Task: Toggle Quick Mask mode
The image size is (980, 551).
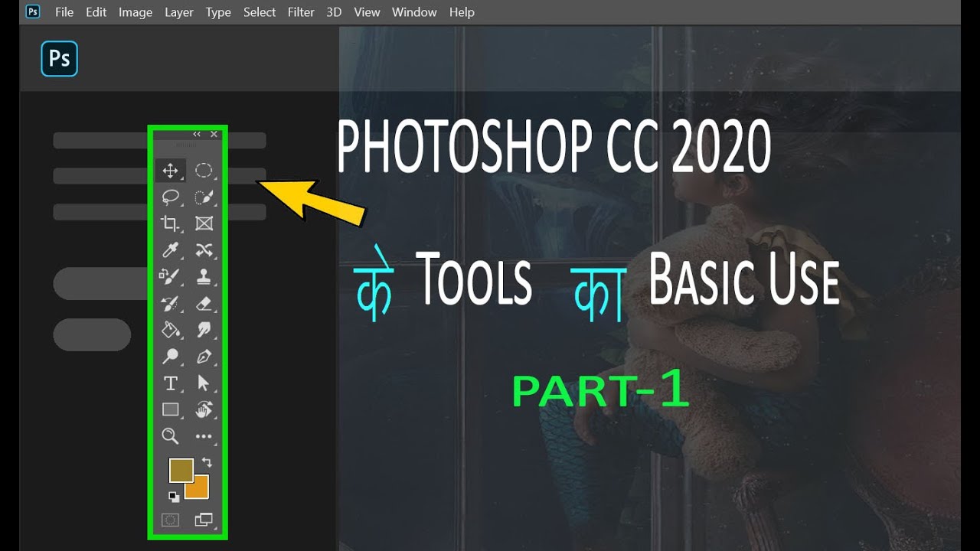Action: 170,520
